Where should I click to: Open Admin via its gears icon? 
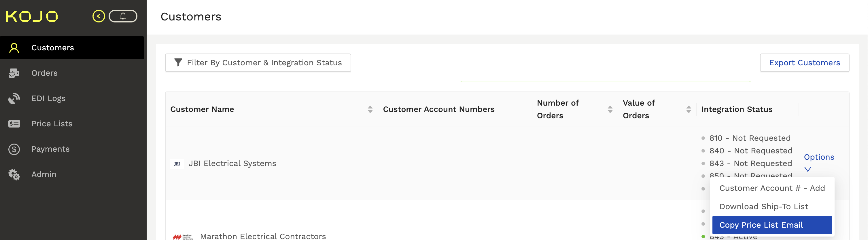[14, 174]
